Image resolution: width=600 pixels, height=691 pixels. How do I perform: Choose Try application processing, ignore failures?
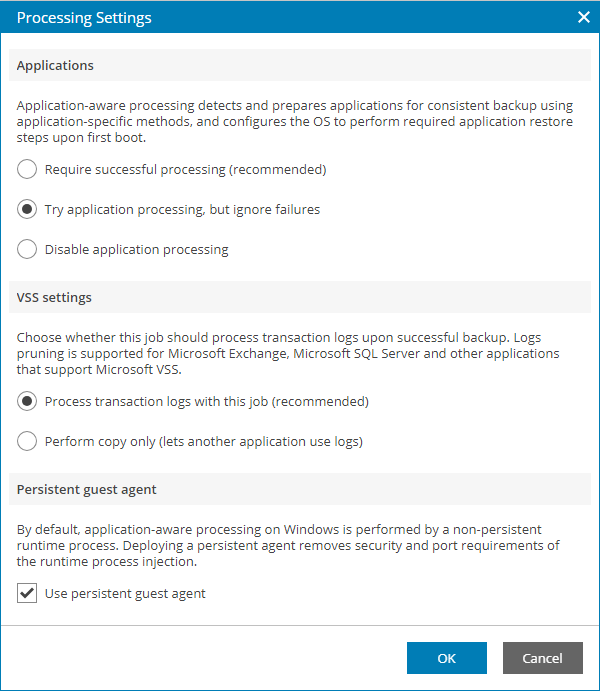pyautogui.click(x=28, y=209)
